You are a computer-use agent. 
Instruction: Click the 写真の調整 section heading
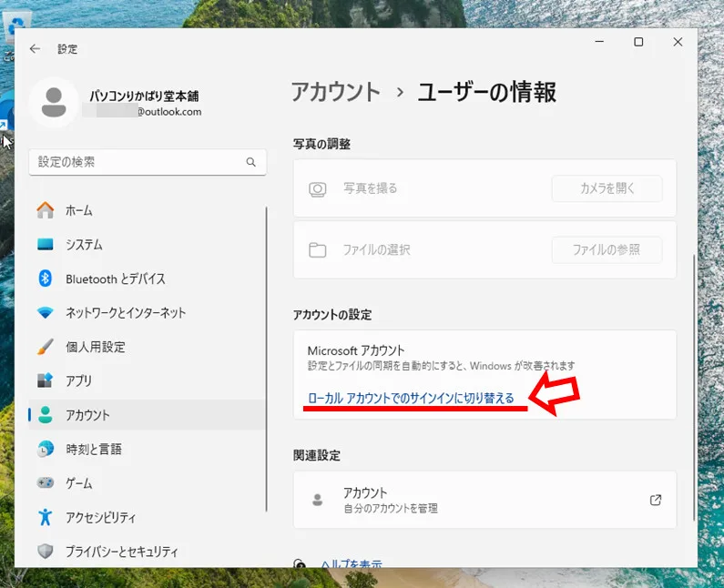click(321, 144)
